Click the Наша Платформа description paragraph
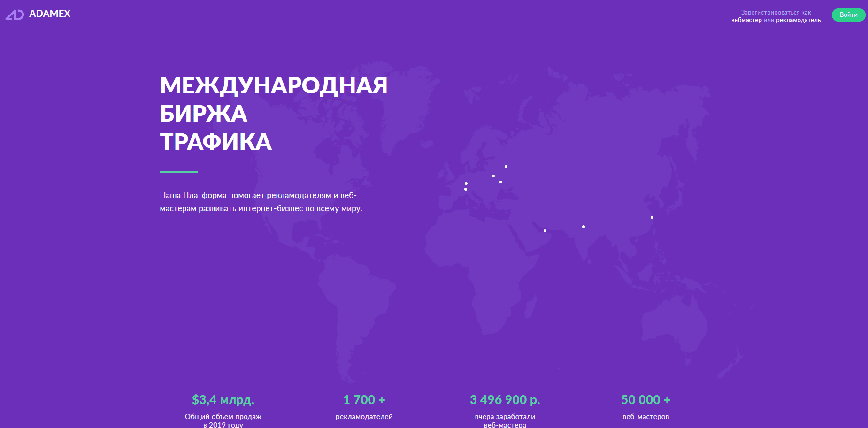868x428 pixels. click(261, 202)
